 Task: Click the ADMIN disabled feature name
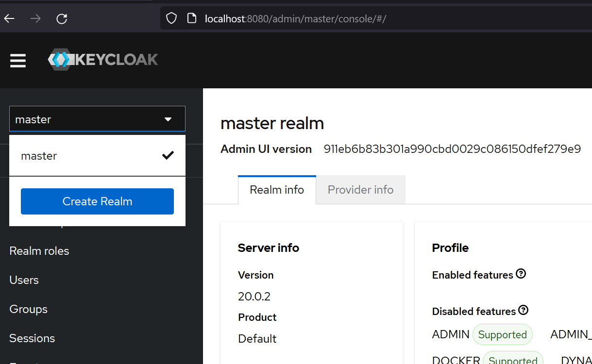point(451,334)
